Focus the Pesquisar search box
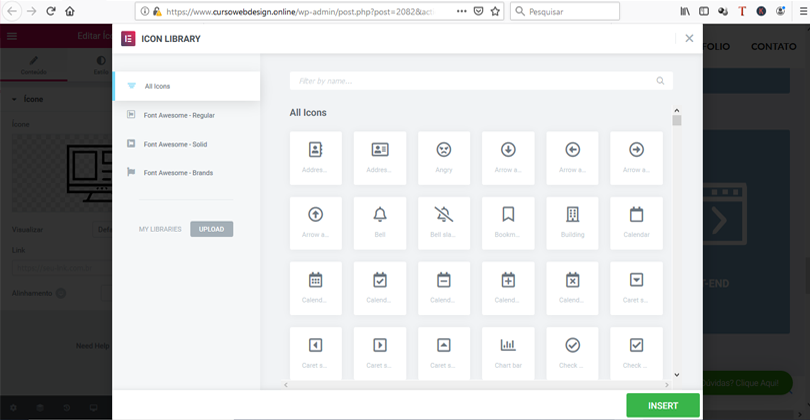810x420 pixels. [x=565, y=11]
